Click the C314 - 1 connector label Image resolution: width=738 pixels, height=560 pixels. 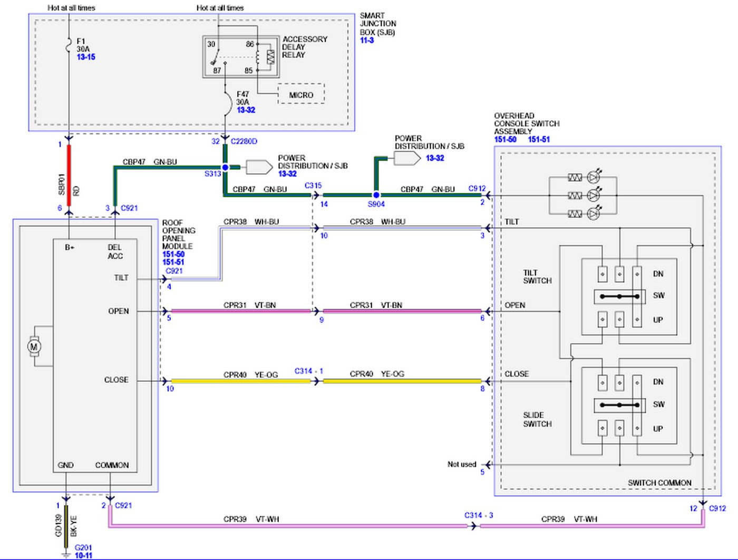coord(309,371)
